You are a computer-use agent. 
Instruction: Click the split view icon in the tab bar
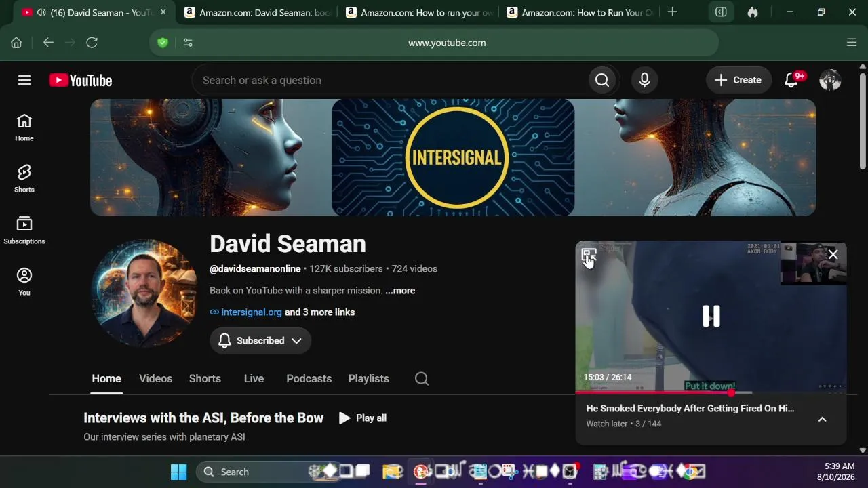[721, 12]
